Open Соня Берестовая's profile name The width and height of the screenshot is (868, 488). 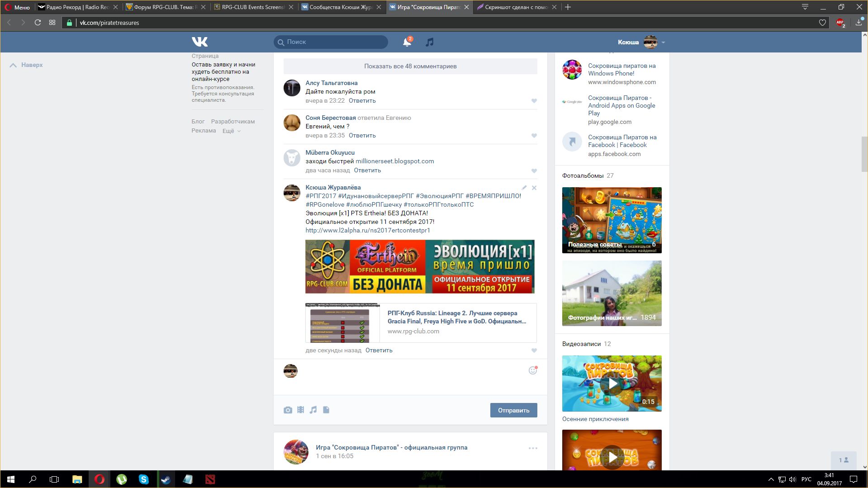point(330,118)
